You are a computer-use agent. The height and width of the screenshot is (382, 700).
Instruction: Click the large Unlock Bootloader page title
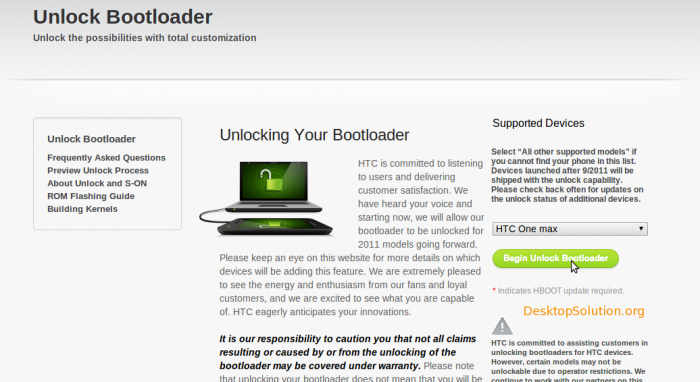(123, 17)
